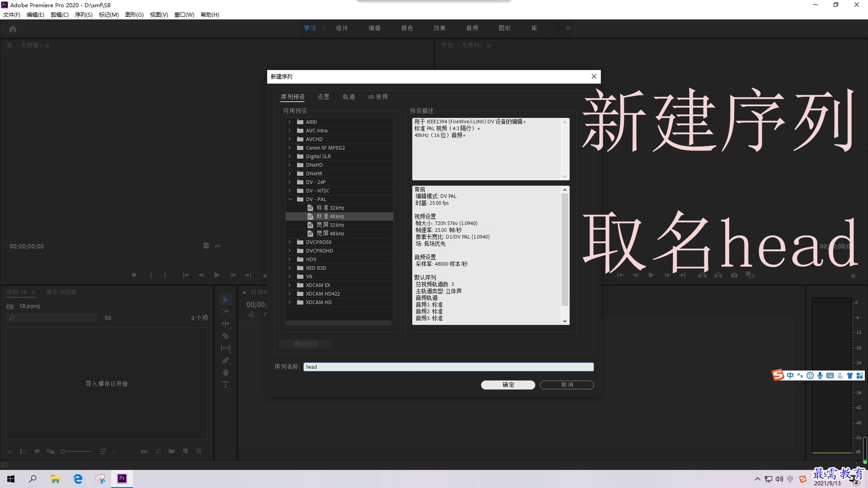Open the 媒体浏览器 panel tab

[61, 292]
